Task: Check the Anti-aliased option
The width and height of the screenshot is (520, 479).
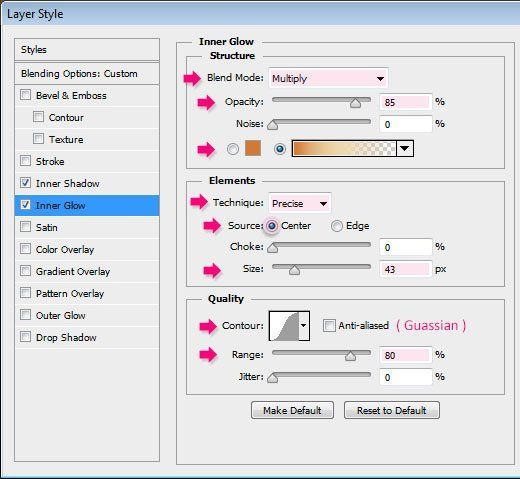Action: point(329,325)
